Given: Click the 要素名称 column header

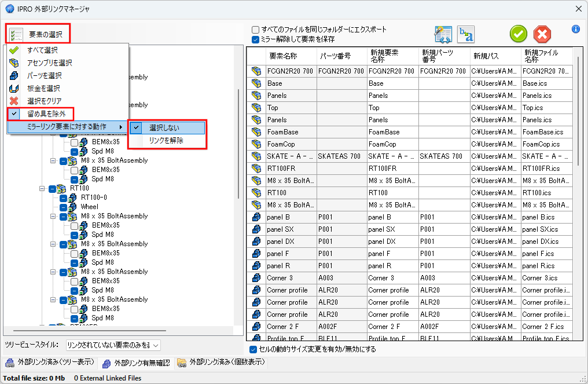Looking at the screenshot, I should 291,56.
